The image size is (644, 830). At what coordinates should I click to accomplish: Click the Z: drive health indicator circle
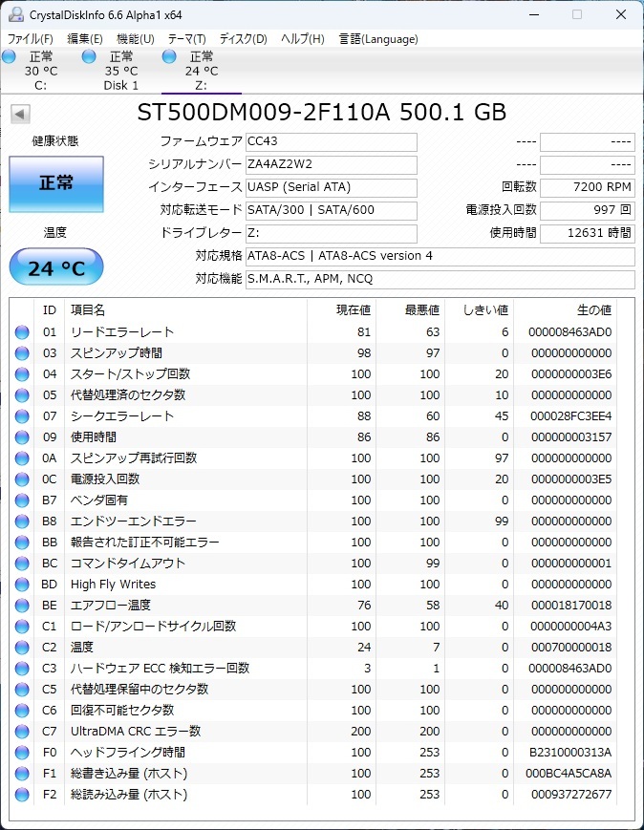[170, 57]
